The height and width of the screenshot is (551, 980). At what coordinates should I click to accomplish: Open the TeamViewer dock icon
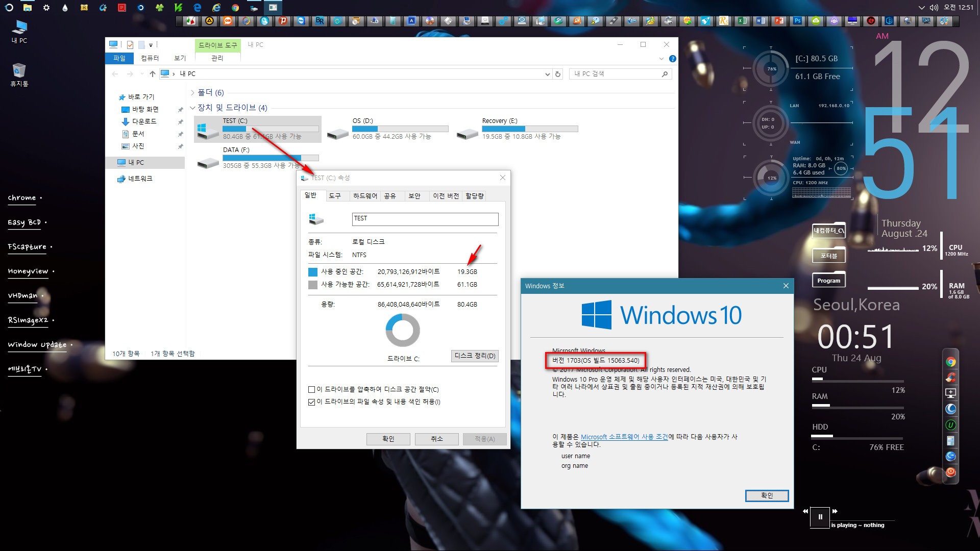301,21
